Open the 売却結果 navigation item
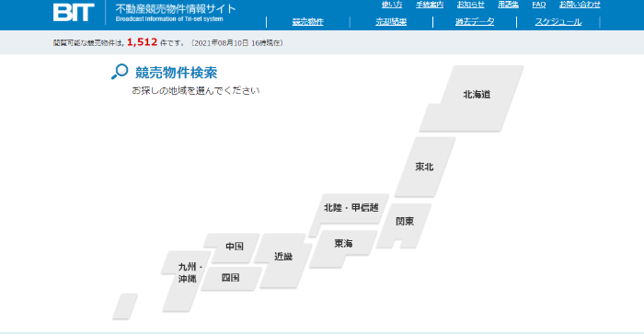The height and width of the screenshot is (334, 644). tap(391, 22)
